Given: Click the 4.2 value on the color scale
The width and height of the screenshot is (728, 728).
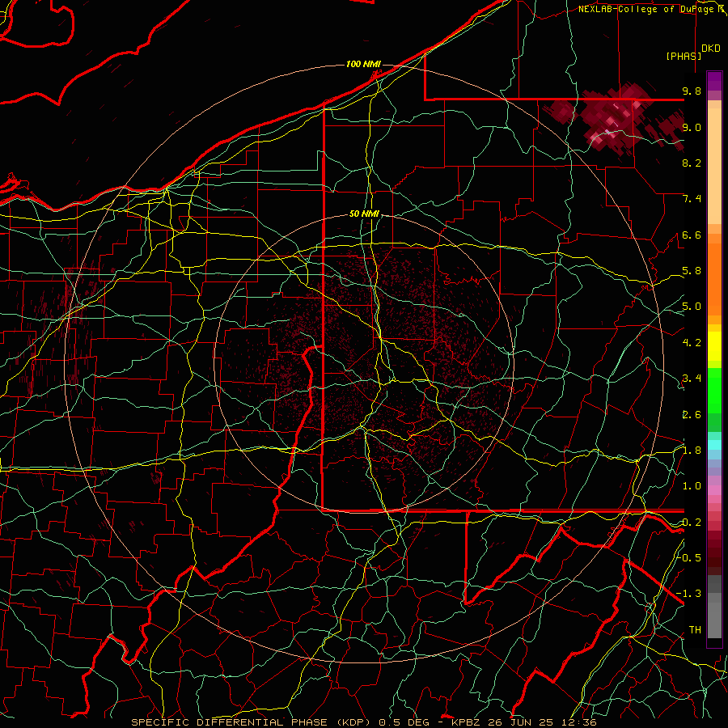Looking at the screenshot, I should click(692, 343).
